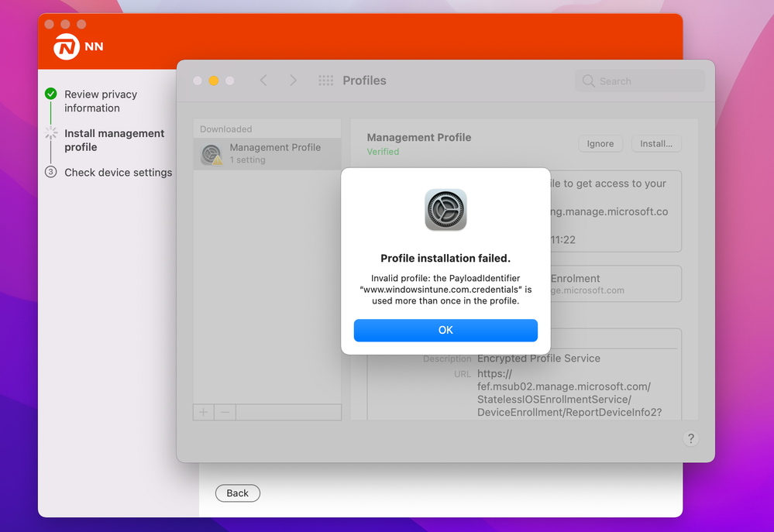Select the Check device settings step
The image size is (774, 532).
click(x=118, y=172)
